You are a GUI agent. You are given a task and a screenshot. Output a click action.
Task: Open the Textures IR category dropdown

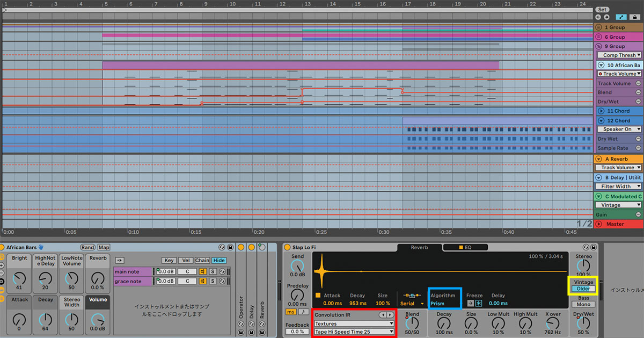click(x=354, y=323)
